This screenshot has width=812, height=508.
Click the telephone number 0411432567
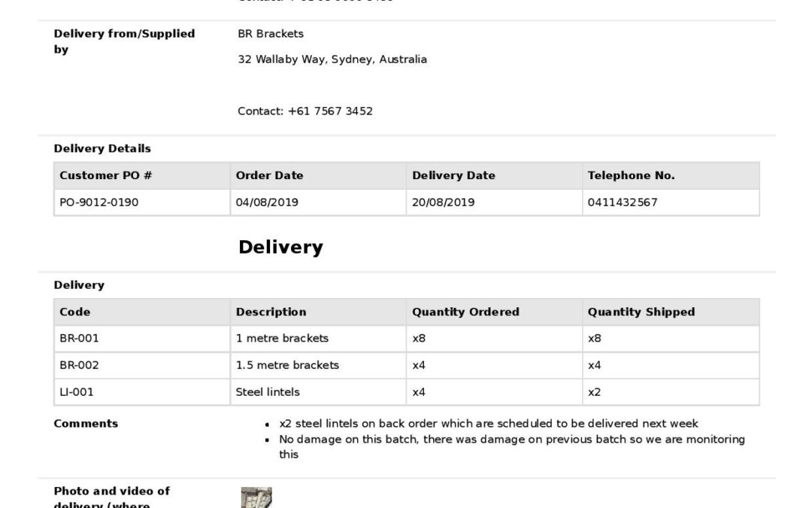click(x=622, y=202)
